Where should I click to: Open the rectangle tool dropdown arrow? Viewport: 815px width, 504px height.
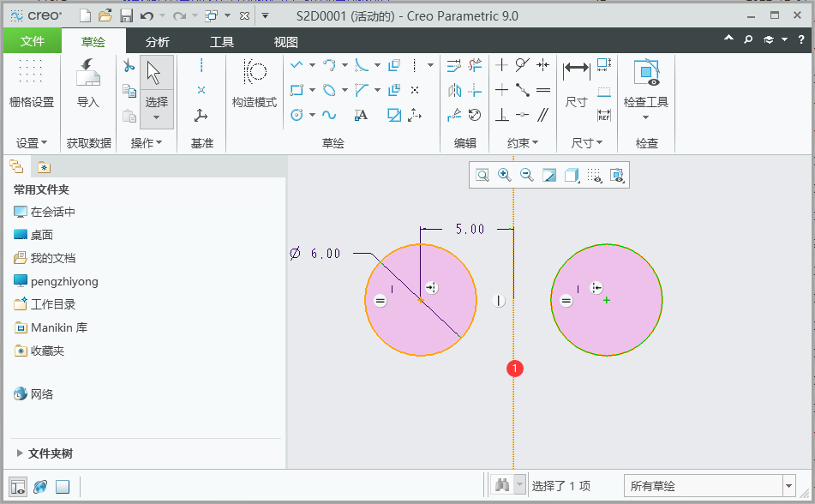click(313, 91)
